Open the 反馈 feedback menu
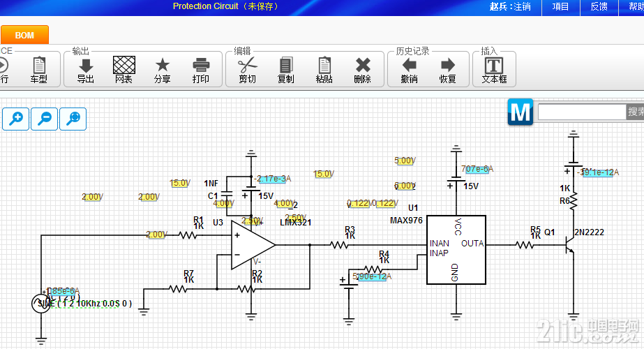The height and width of the screenshot is (349, 644). click(599, 6)
